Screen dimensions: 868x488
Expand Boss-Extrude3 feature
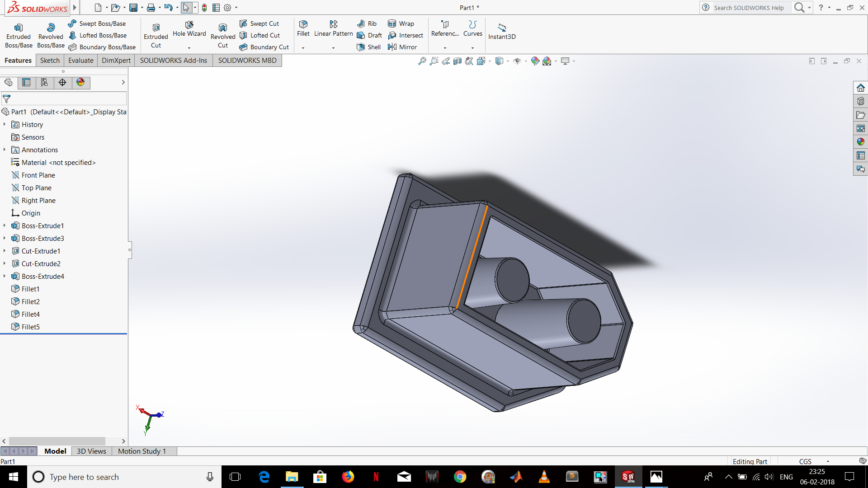point(5,238)
